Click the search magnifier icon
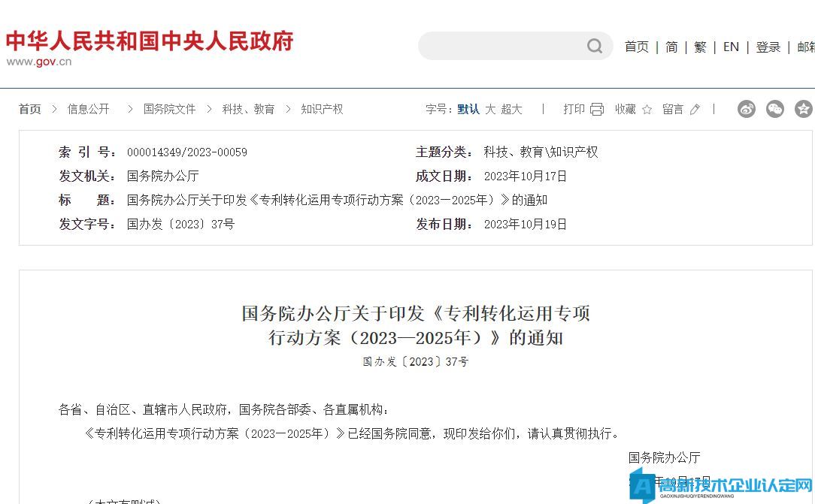The height and width of the screenshot is (504, 815). [595, 47]
